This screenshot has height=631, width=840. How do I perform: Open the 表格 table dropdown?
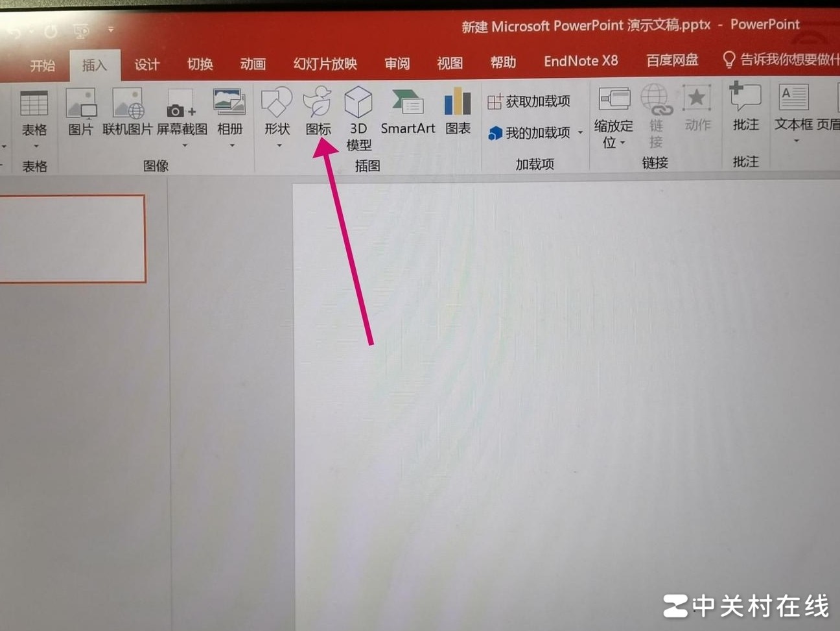tap(35, 147)
